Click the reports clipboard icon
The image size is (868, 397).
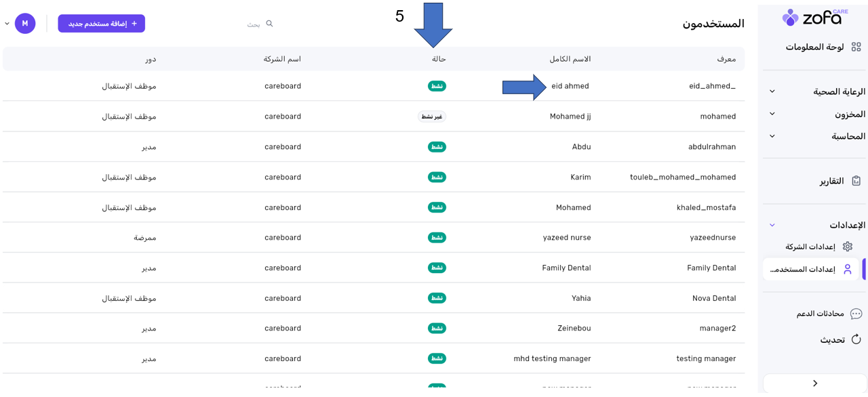coord(856,181)
